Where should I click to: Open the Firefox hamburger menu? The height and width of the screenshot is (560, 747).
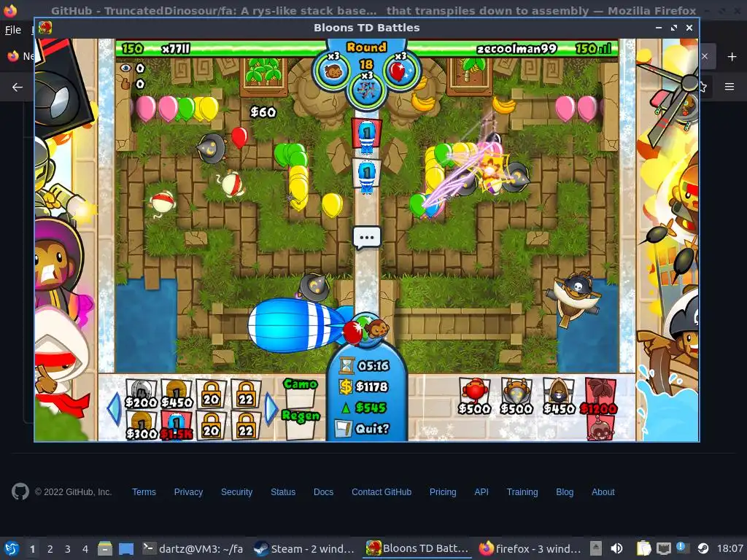coord(729,87)
